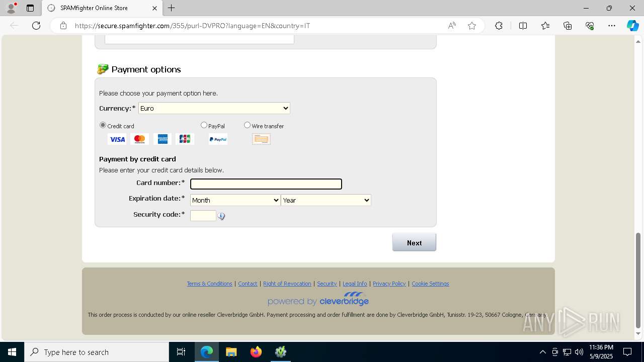644x362 pixels.
Task: Show hidden system tray icons
Action: point(542,352)
